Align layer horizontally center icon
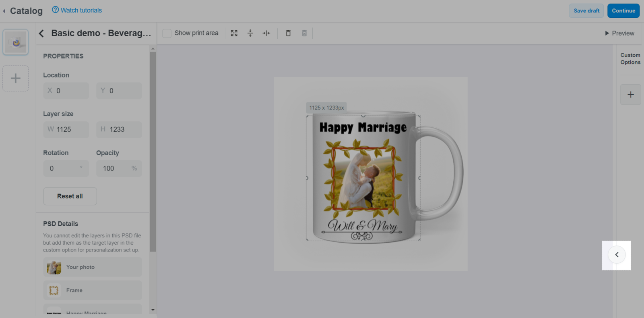Screen dimensions: 644x318 266,33
